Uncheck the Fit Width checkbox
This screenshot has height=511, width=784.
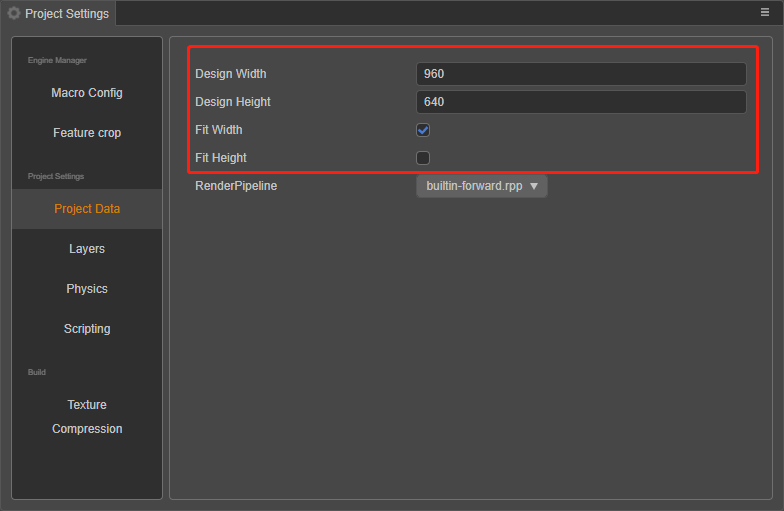coord(423,130)
